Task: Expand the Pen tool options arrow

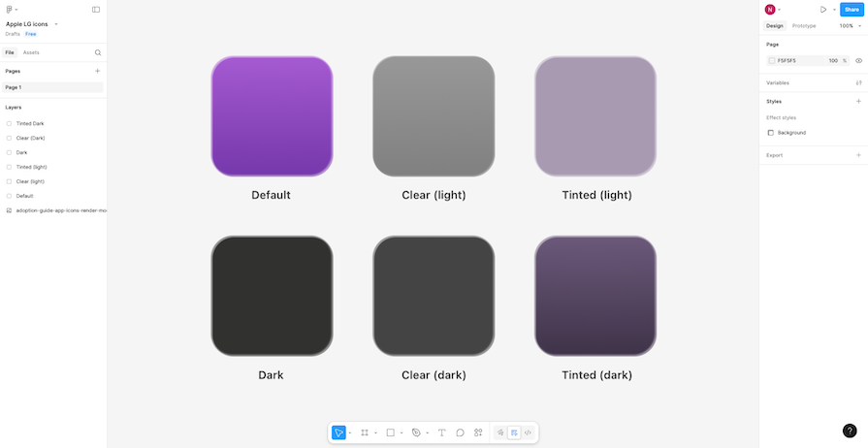Action: 428,433
